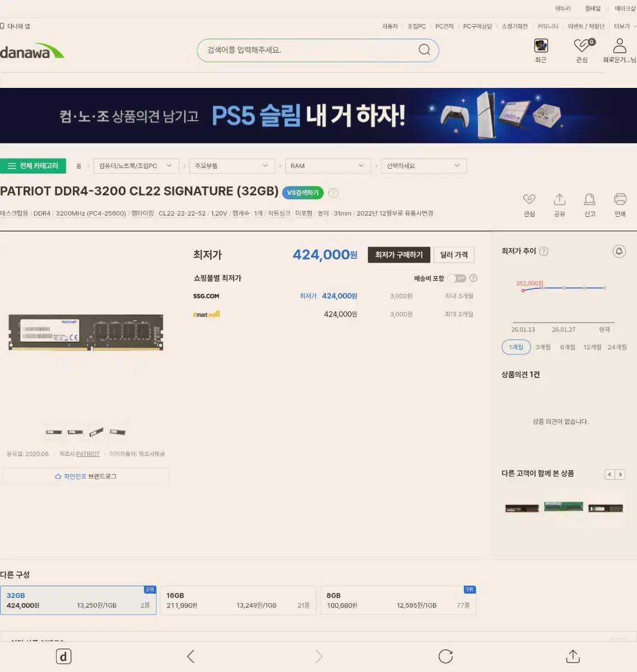Image resolution: width=637 pixels, height=672 pixels.
Task: Open the 조립PC menu item
Action: pos(416,26)
